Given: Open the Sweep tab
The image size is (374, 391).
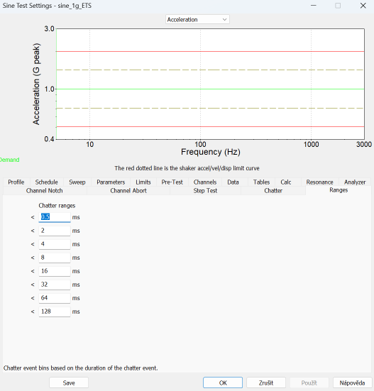Looking at the screenshot, I should click(x=77, y=182).
